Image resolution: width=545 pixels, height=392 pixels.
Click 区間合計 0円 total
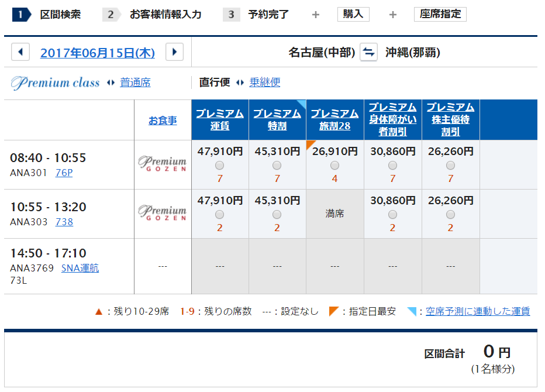click(467, 352)
